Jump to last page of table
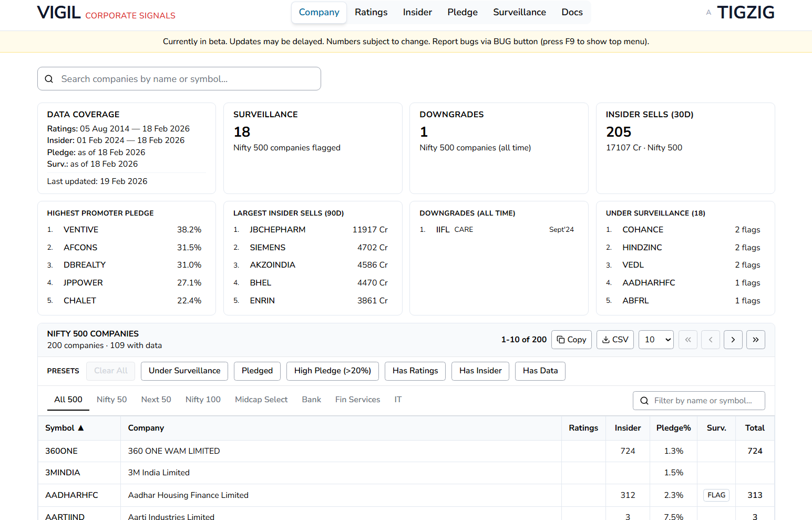The height and width of the screenshot is (520, 812). click(x=755, y=340)
